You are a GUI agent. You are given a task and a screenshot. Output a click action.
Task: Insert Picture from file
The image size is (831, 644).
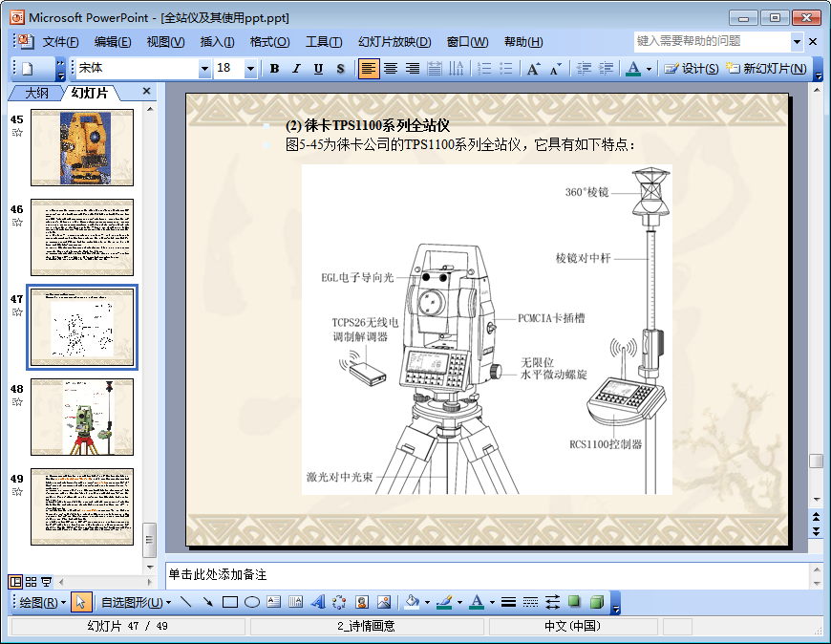[384, 602]
